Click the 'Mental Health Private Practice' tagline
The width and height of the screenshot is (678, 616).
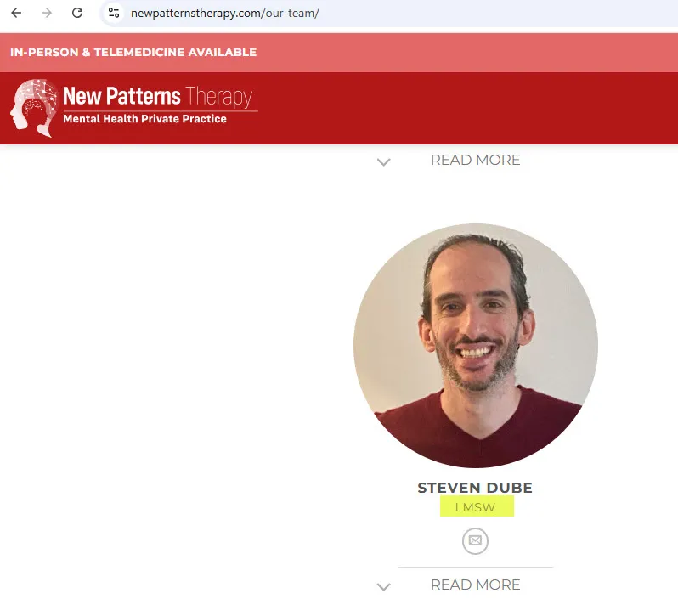(x=144, y=119)
